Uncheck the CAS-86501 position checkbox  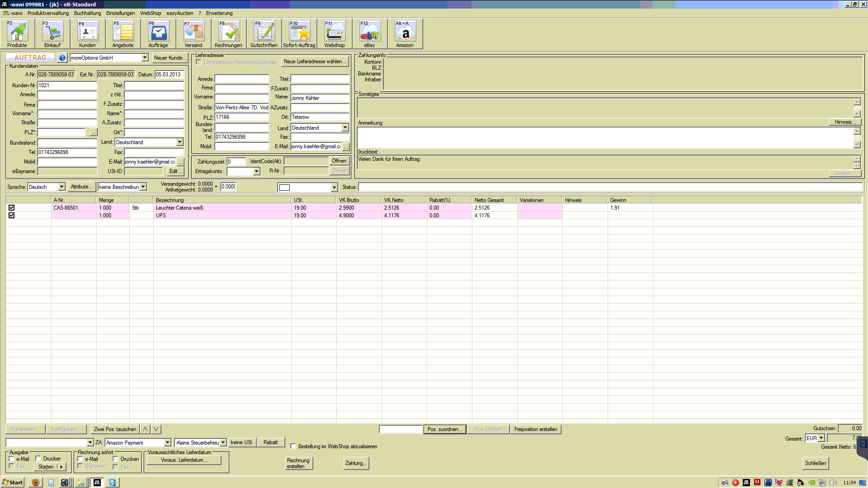(x=12, y=208)
